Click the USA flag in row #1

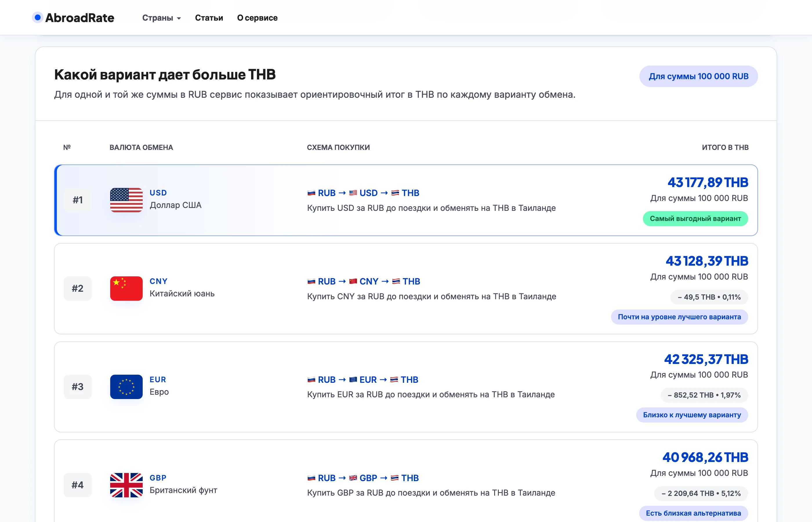click(126, 200)
